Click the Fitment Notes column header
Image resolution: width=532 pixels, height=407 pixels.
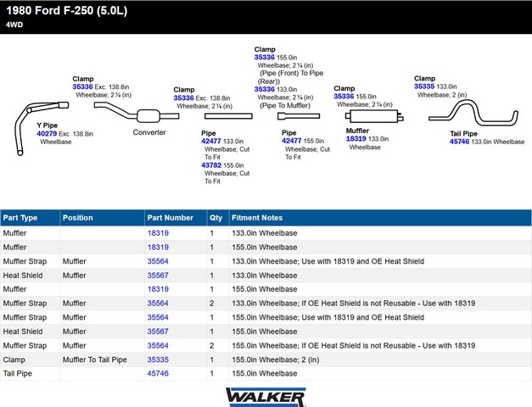380,218
